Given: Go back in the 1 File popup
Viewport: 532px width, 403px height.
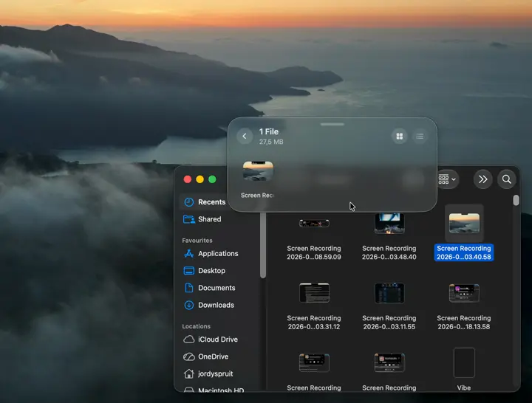Looking at the screenshot, I should point(245,137).
